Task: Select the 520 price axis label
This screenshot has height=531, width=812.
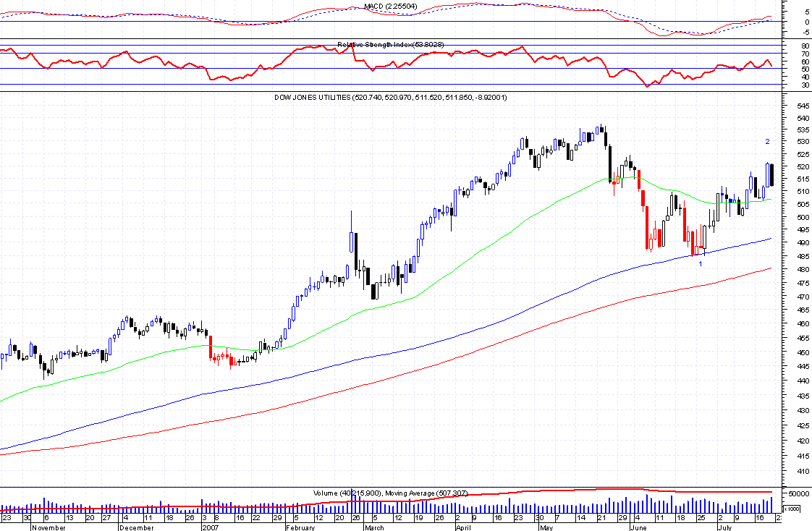Action: 803,166
